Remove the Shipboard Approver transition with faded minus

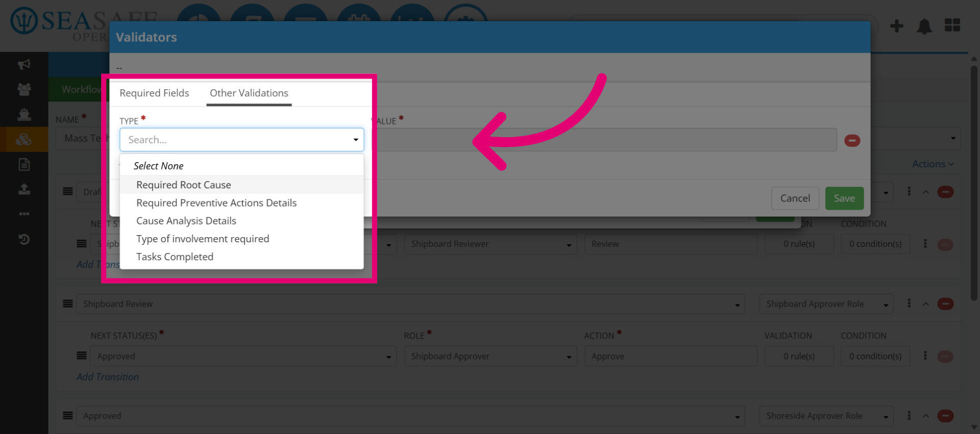coord(945,356)
